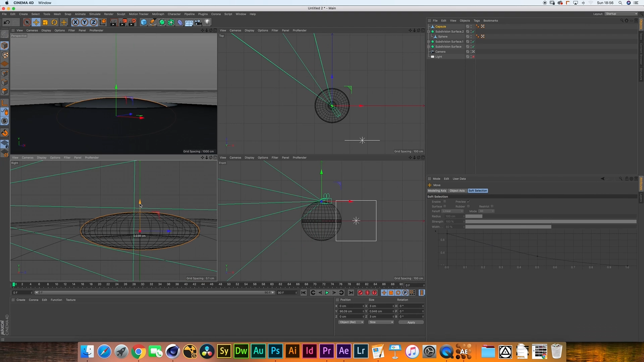Expand the Subdivision Surface.1 tree item
The height and width of the screenshot is (362, 644).
click(429, 42)
